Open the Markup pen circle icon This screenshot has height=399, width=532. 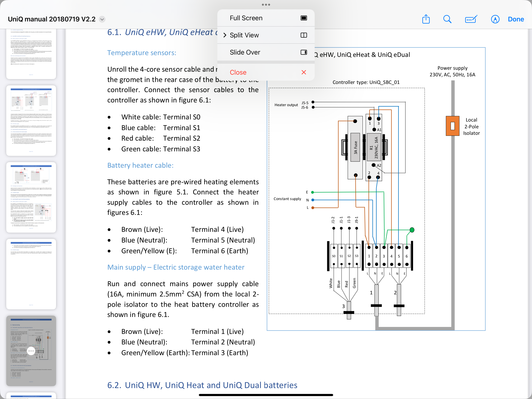tap(495, 19)
